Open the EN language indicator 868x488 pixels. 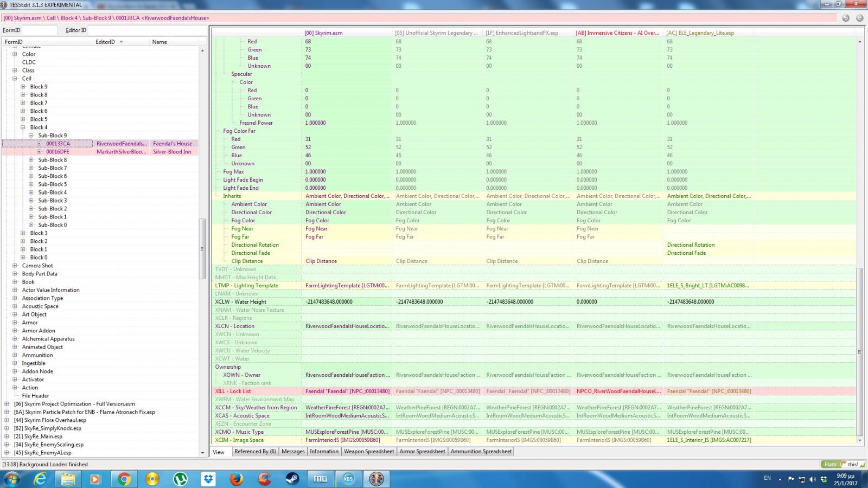(x=767, y=478)
